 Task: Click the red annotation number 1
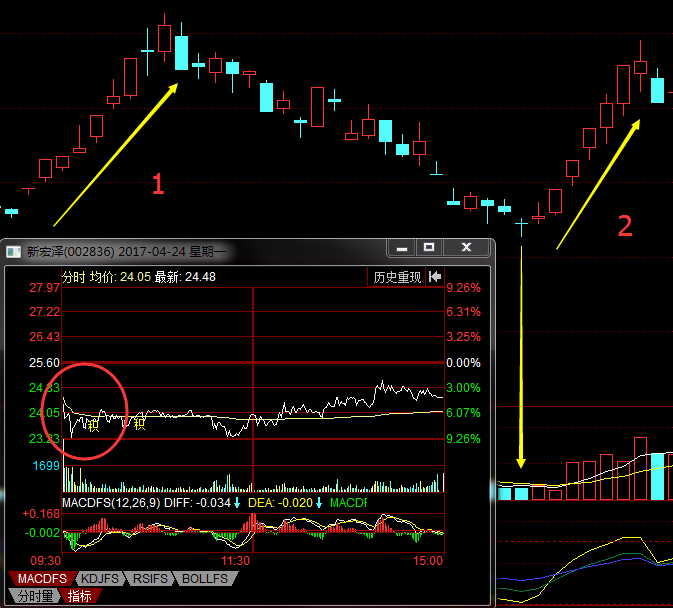pyautogui.click(x=157, y=183)
